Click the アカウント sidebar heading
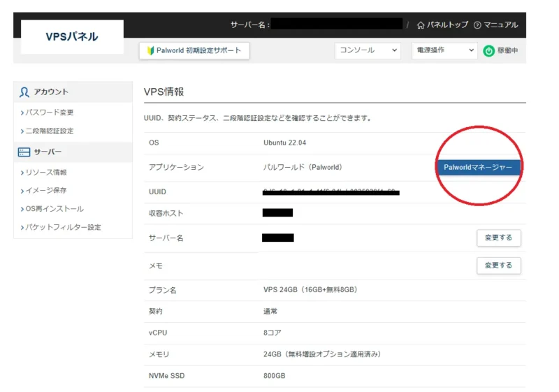 51,92
